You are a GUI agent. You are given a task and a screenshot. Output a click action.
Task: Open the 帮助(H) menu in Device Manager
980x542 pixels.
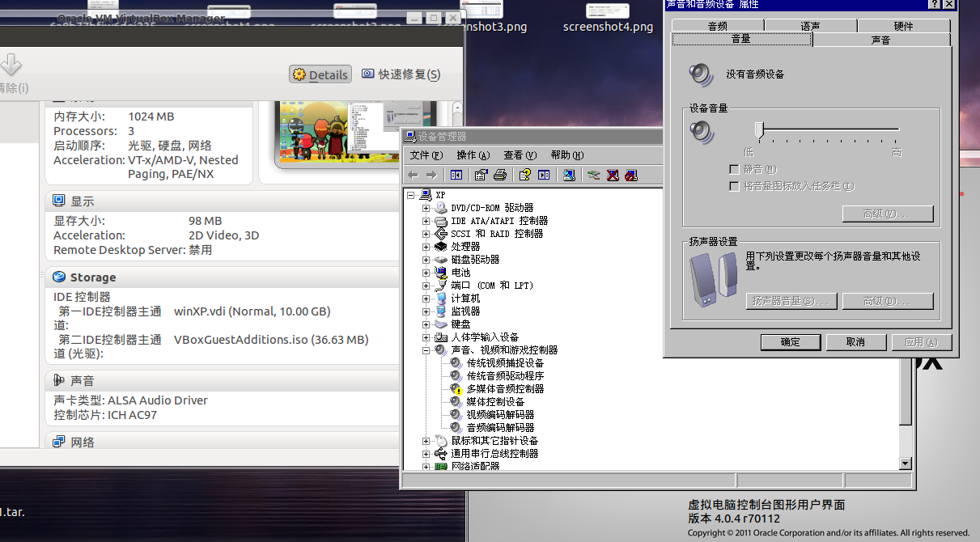click(567, 155)
